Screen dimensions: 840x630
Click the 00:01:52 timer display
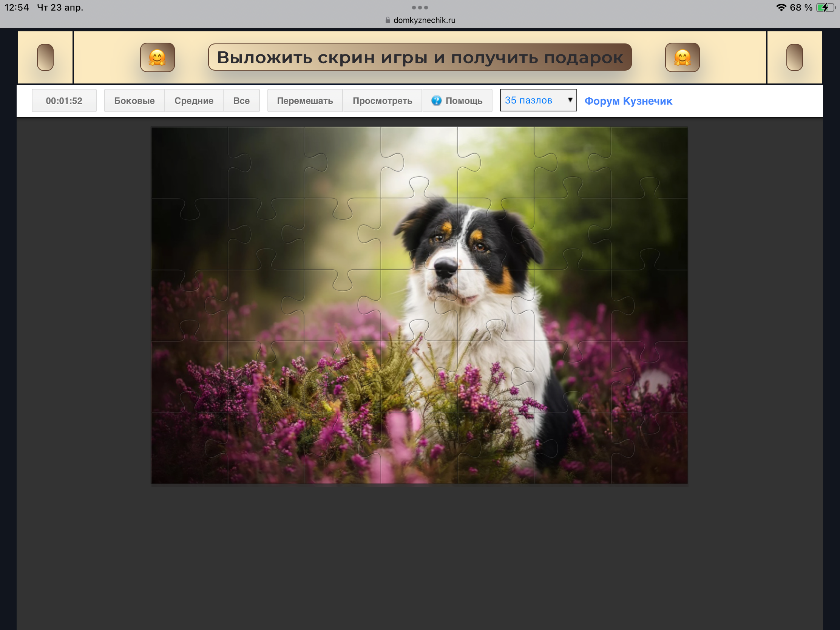64,100
